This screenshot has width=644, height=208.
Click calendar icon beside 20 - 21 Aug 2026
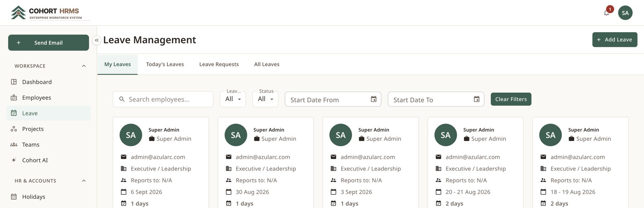pos(438,192)
